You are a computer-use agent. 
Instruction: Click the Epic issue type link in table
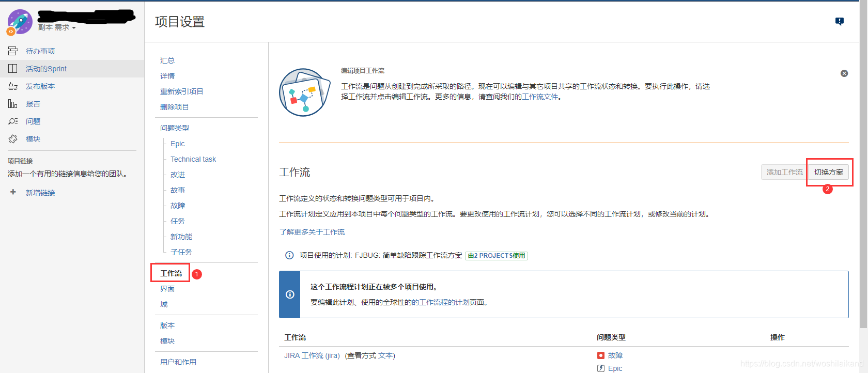click(615, 368)
